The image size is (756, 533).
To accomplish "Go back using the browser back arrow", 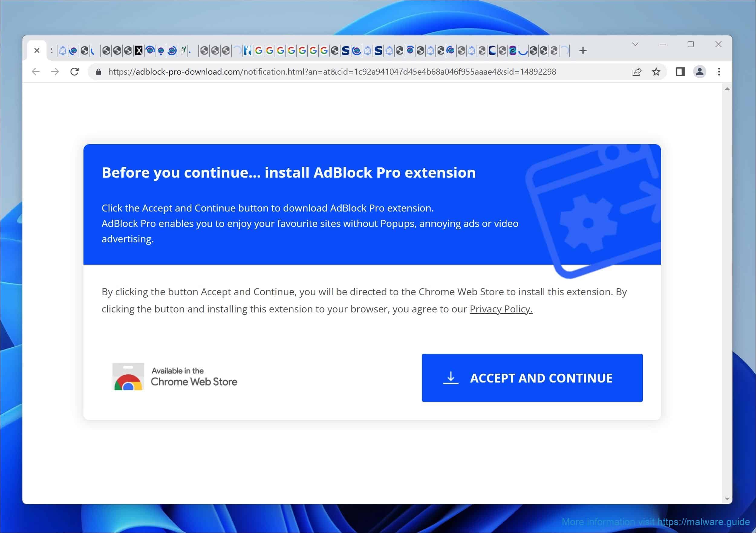I will [x=36, y=72].
